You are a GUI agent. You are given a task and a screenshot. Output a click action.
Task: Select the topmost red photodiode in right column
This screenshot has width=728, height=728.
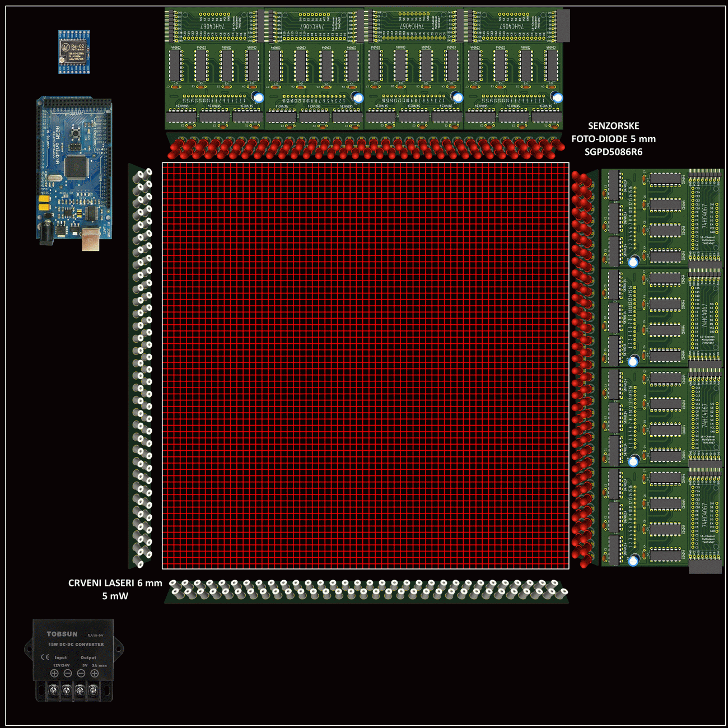[580, 179]
